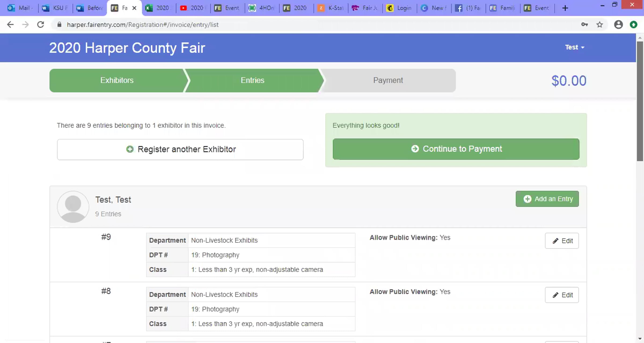Go back to the previous page
This screenshot has width=644, height=343.
pos(10,25)
